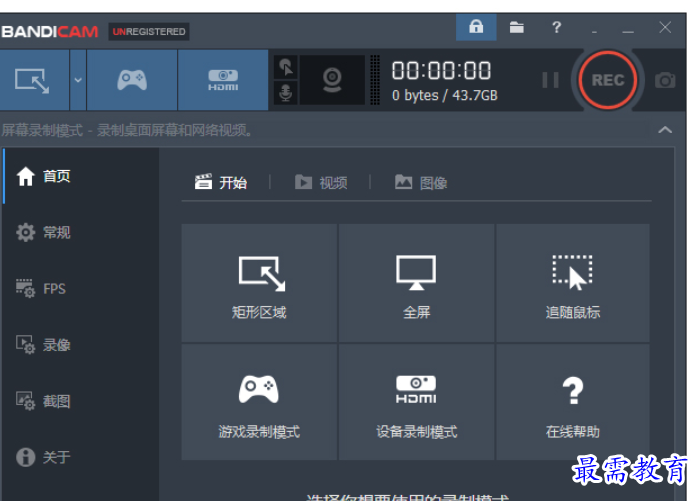The width and height of the screenshot is (696, 501).
Task: Start recording with the REC button
Action: 608,80
